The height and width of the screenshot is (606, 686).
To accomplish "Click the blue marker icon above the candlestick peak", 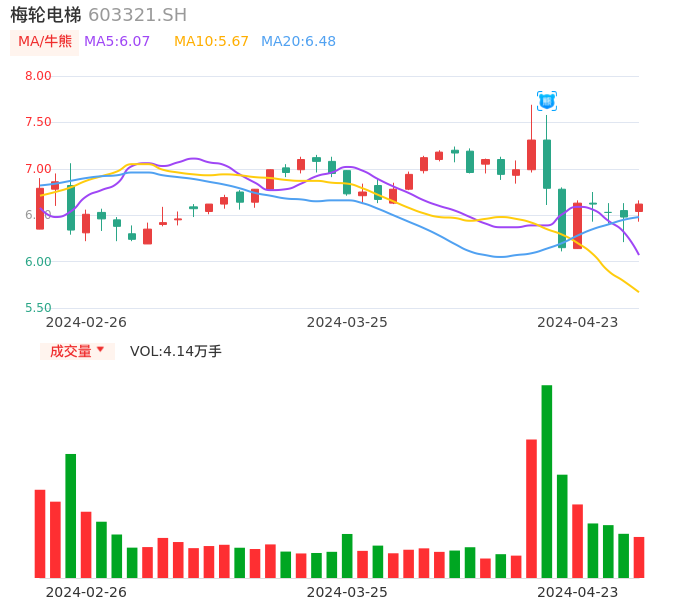I will tap(547, 101).
